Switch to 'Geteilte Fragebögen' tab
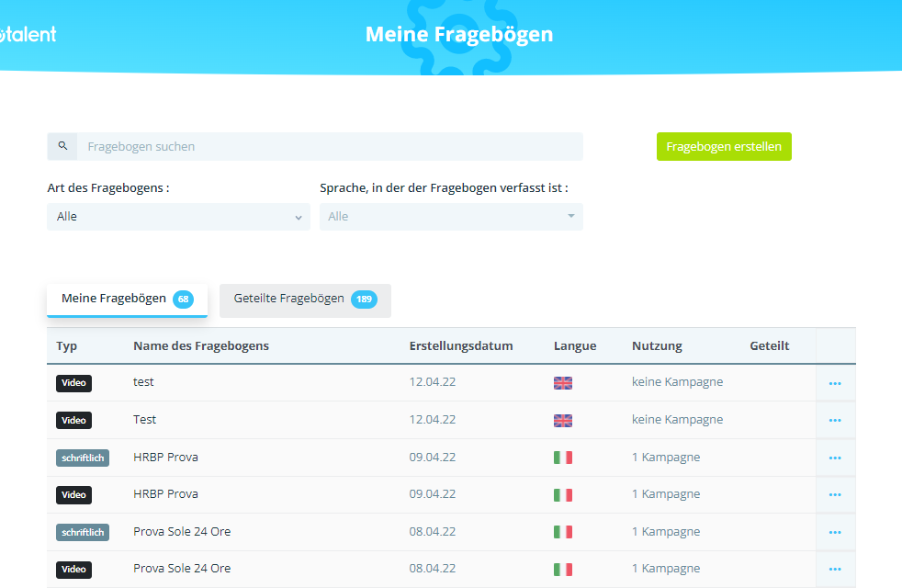Image resolution: width=902 pixels, height=588 pixels. pyautogui.click(x=305, y=300)
